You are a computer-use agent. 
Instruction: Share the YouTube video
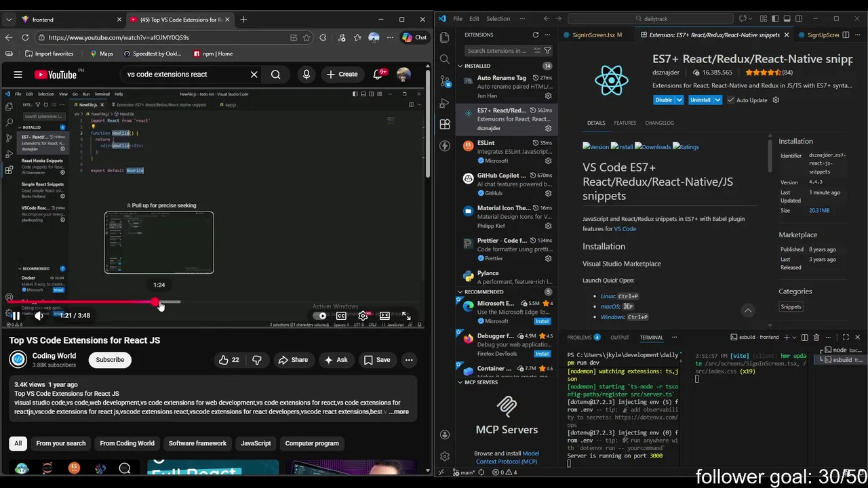pyautogui.click(x=293, y=360)
